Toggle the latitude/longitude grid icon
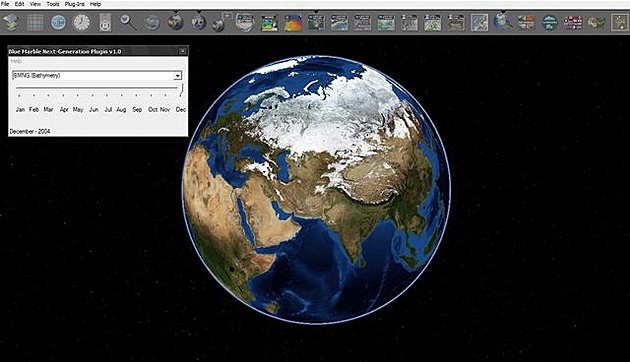 (x=35, y=22)
